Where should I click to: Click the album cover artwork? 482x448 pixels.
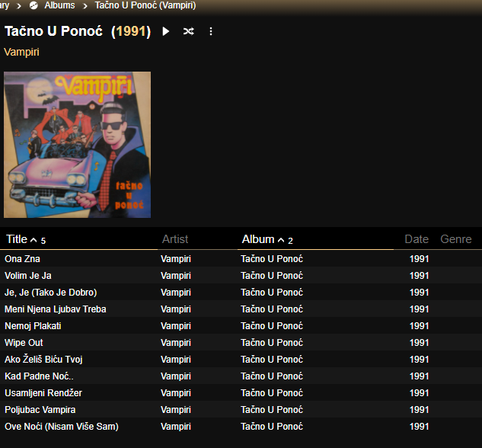(x=77, y=145)
